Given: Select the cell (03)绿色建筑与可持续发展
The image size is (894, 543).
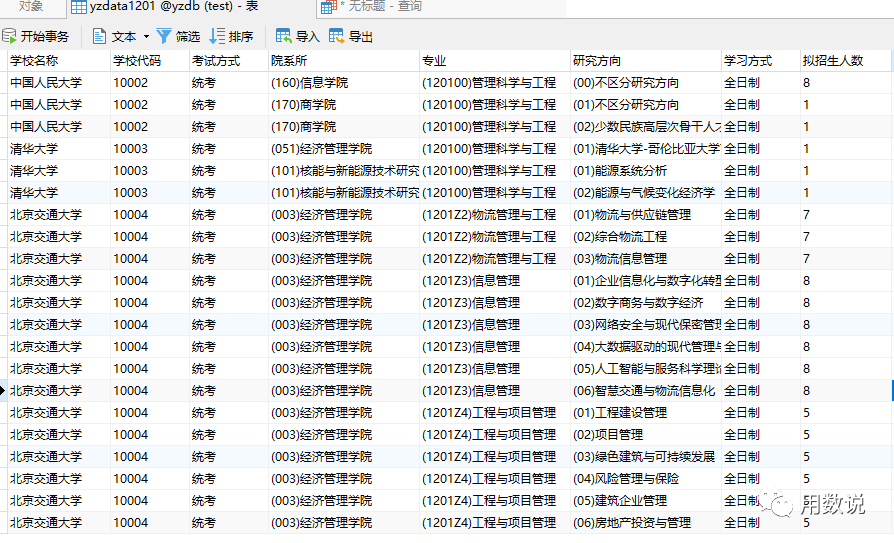Looking at the screenshot, I should [646, 457].
